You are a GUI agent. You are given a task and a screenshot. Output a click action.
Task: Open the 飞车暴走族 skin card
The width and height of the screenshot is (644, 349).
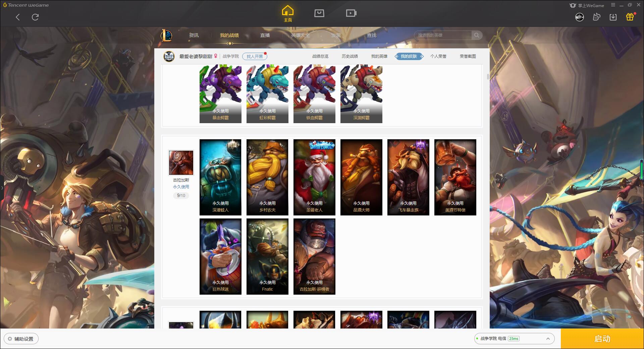[x=408, y=177]
